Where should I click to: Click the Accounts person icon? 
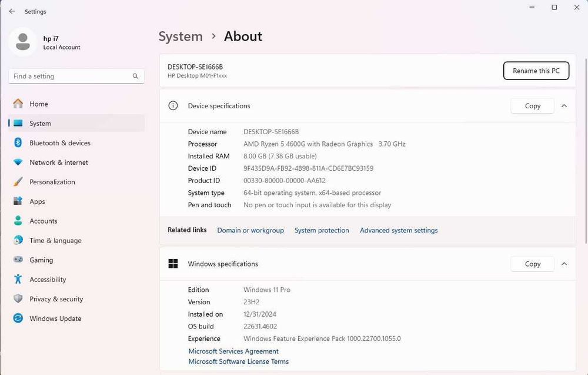[18, 221]
